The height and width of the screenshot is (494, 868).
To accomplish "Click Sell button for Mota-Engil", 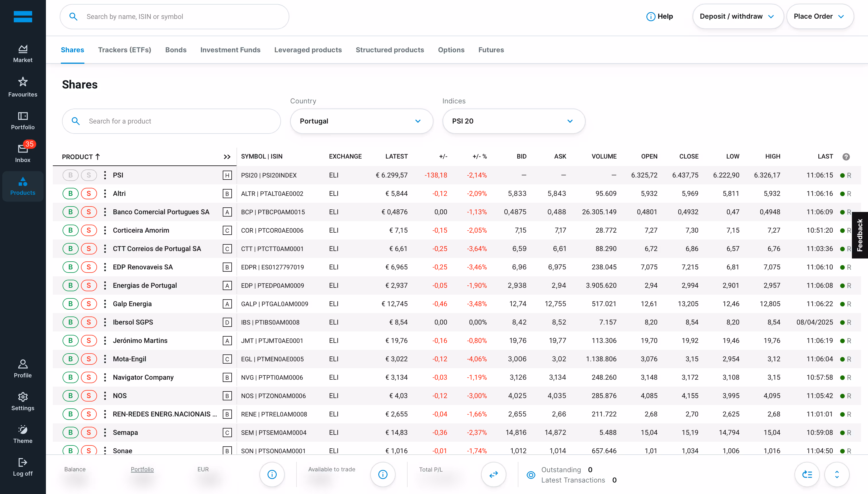I will coord(89,359).
